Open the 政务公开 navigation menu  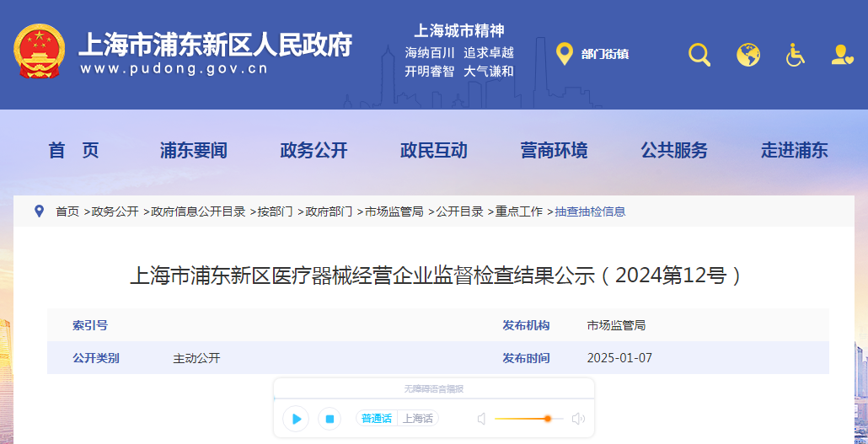point(313,151)
